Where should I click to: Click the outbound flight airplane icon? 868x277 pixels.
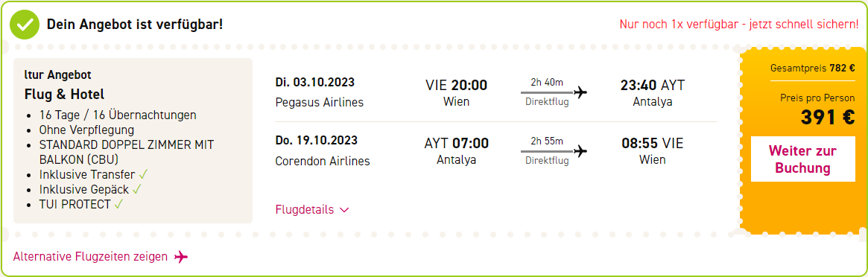point(580,92)
